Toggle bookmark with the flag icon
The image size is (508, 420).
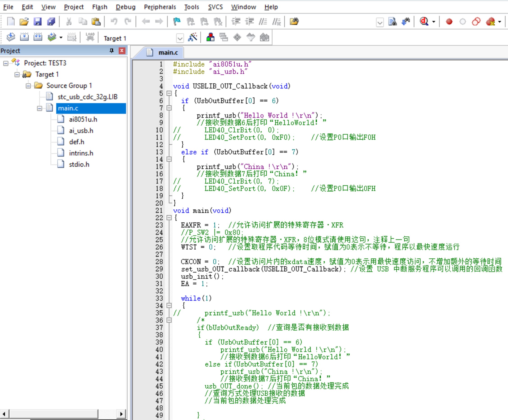click(177, 22)
